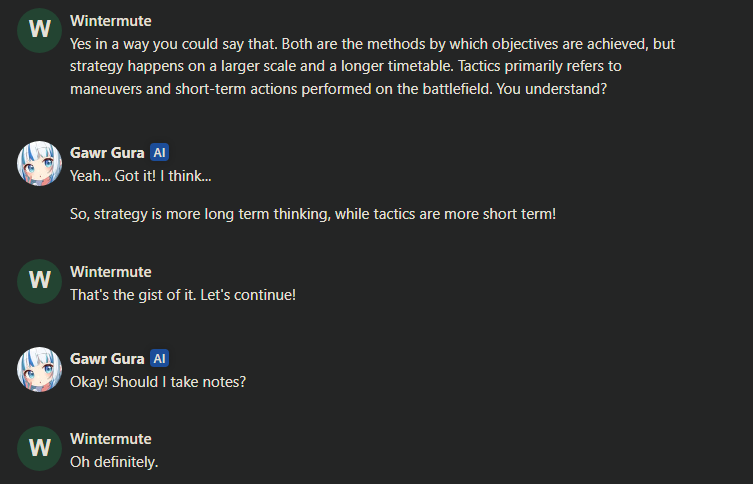This screenshot has width=753, height=484.
Task: Click the message 'That's the gist of it. Let's continue!'
Action: (183, 295)
